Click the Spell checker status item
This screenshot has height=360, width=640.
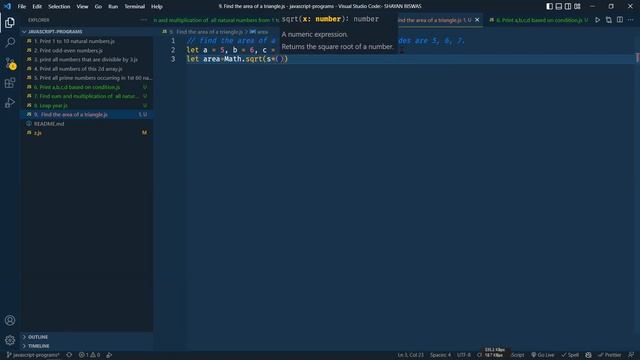[570, 355]
